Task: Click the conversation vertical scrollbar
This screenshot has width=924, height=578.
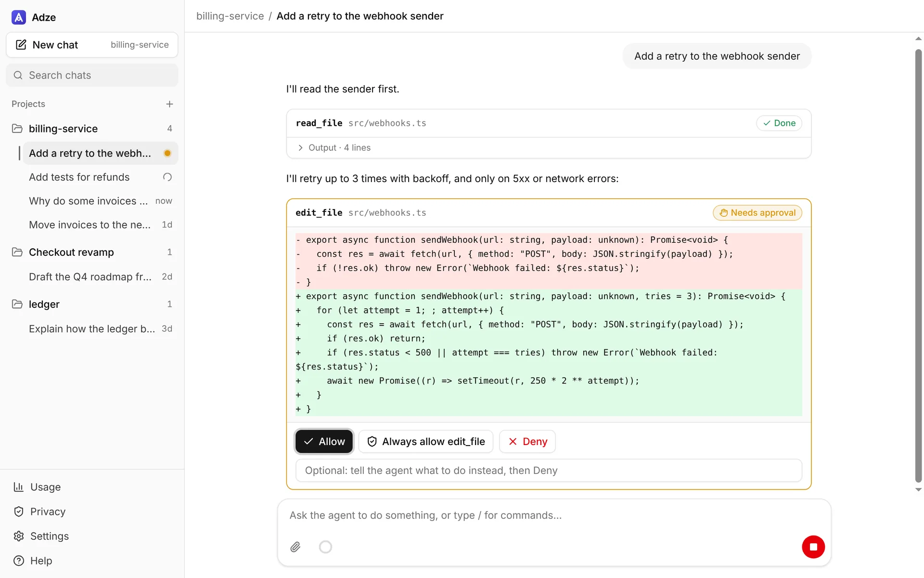Action: [918, 265]
